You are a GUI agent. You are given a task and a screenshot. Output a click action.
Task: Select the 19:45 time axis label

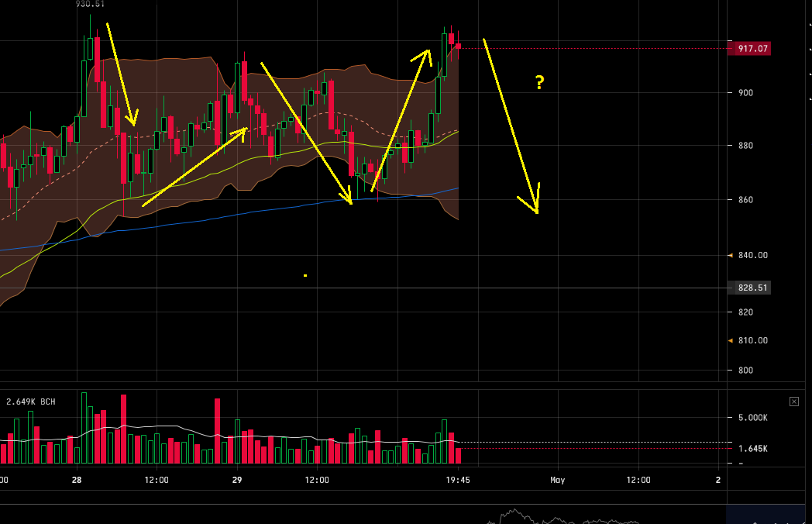[458, 480]
